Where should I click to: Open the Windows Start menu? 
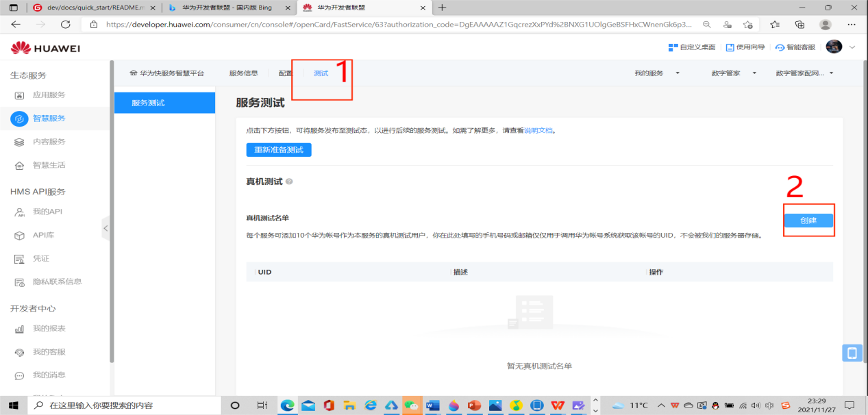coord(14,405)
